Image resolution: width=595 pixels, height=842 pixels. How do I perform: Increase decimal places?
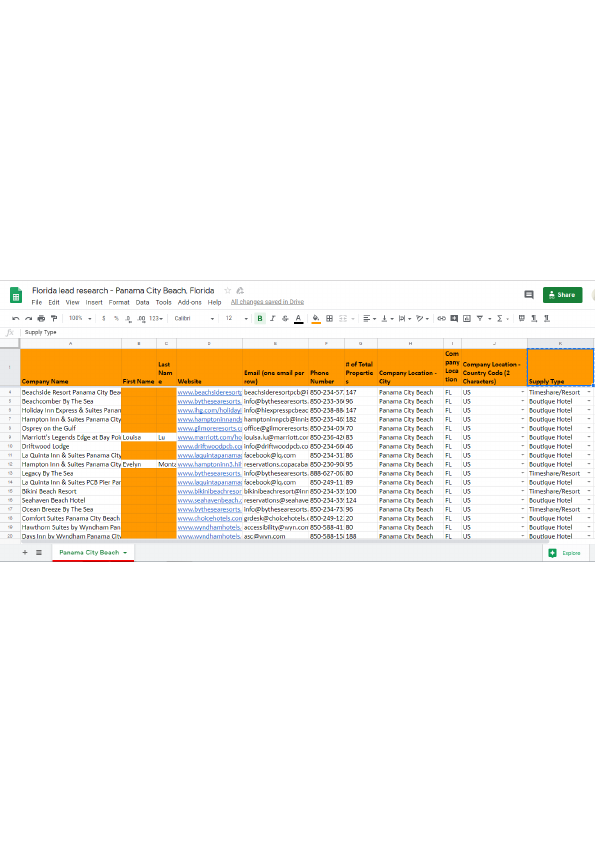[x=141, y=318]
